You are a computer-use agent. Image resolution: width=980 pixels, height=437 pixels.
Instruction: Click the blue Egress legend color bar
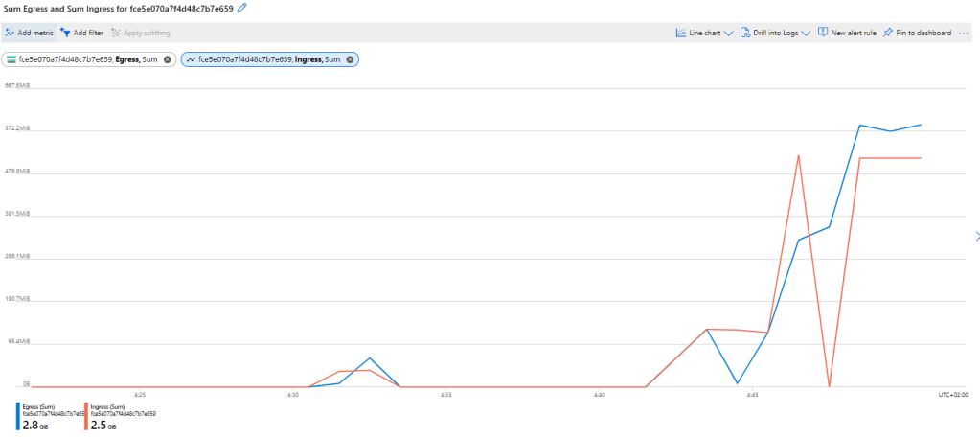coord(18,417)
